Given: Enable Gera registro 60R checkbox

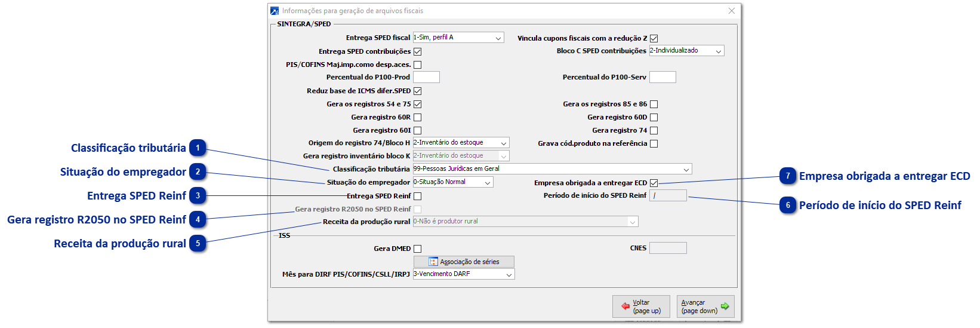Looking at the screenshot, I should (x=418, y=118).
